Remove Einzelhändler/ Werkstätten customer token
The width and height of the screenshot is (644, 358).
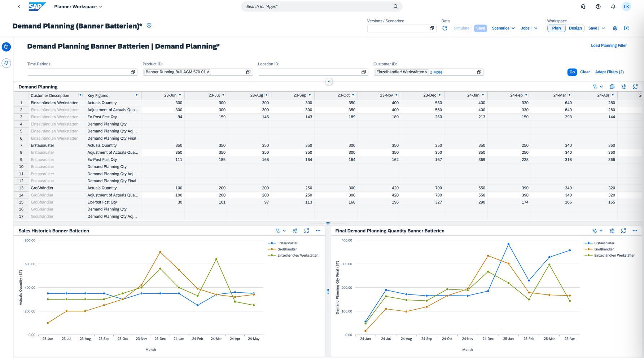(426, 72)
